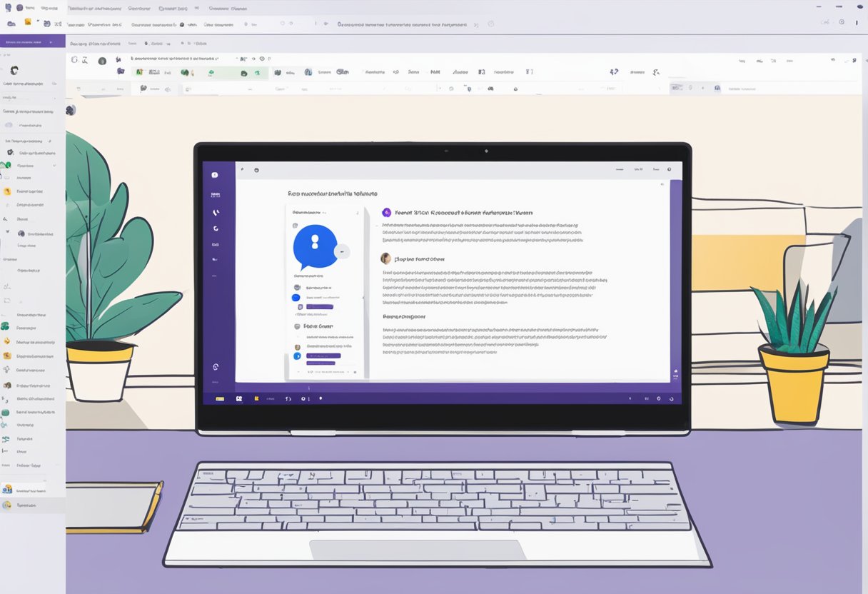Click the white square icon in laptop's bottom taskbar
The height and width of the screenshot is (594, 868).
239,398
